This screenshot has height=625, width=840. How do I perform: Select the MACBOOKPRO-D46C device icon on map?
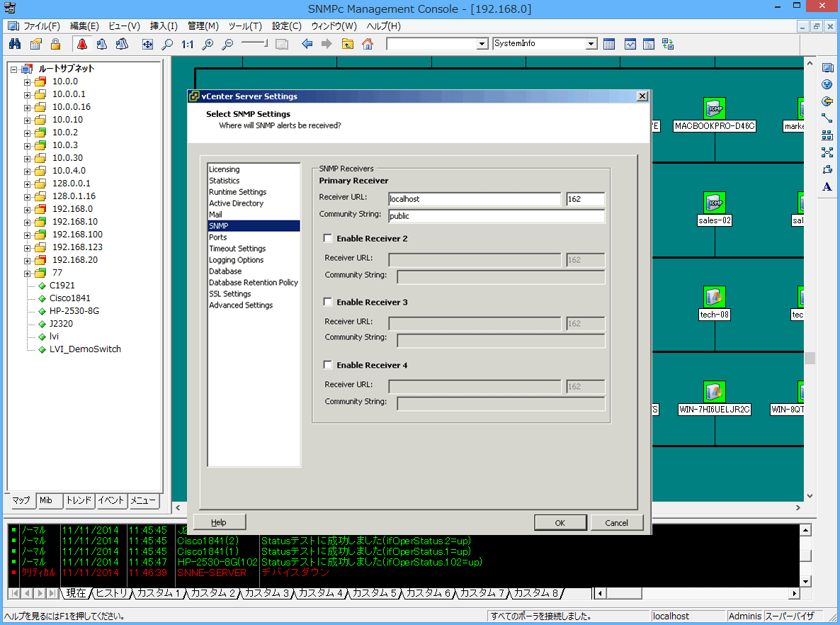coord(715,108)
